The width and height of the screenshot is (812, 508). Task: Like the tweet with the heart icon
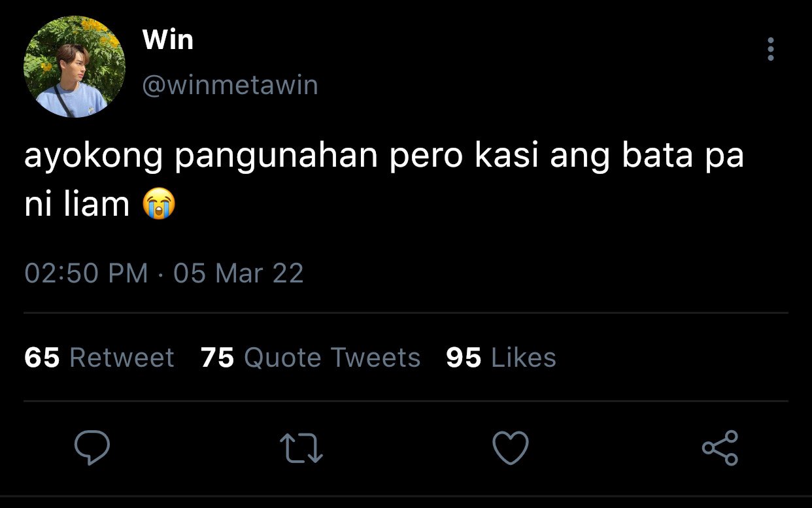[x=510, y=449]
